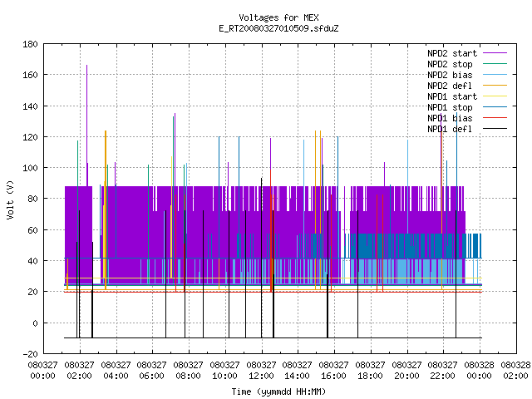This screenshot has height=399, width=532.
Task: Click the y-axis tick value 100
Action: (x=30, y=168)
